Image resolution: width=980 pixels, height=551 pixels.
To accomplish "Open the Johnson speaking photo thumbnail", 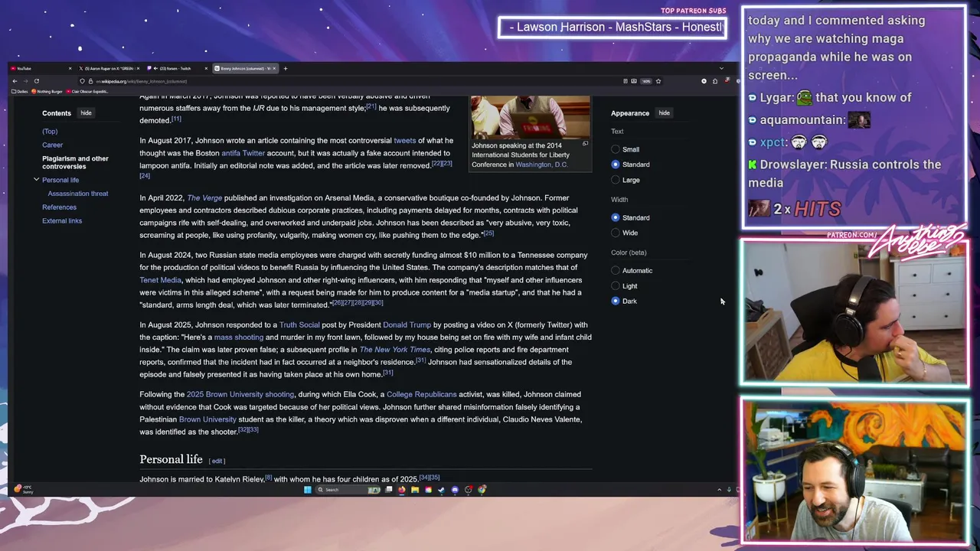I will pos(530,116).
